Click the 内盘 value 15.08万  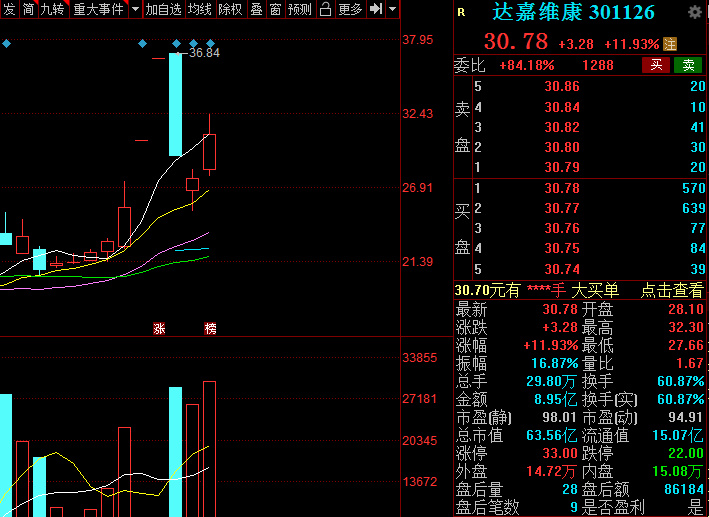tap(678, 472)
